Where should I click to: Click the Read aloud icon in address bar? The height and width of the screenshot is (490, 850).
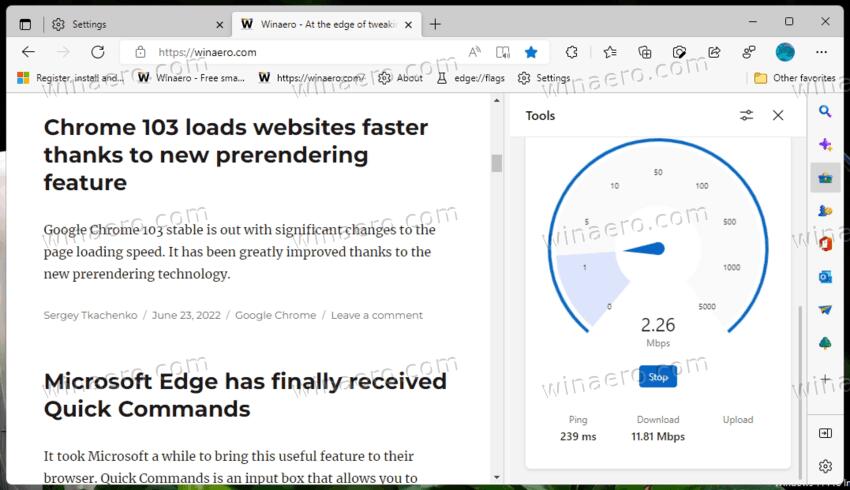tap(475, 52)
